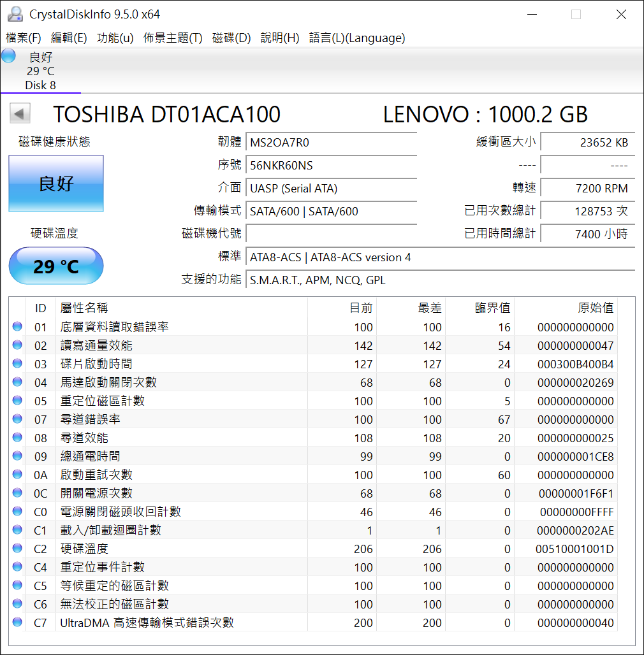
Task: Click the status orb for attribute 08
Action: point(17,437)
